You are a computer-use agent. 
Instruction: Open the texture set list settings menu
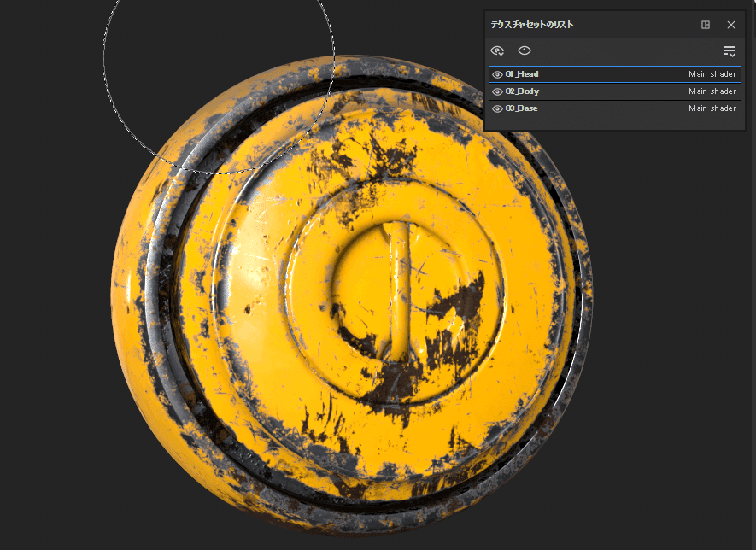730,51
